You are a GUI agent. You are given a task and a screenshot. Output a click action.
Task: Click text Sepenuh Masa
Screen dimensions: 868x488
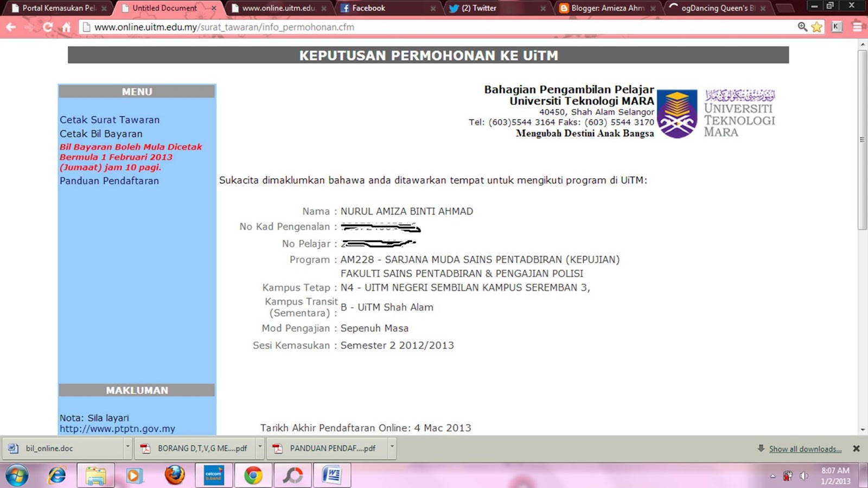click(374, 328)
